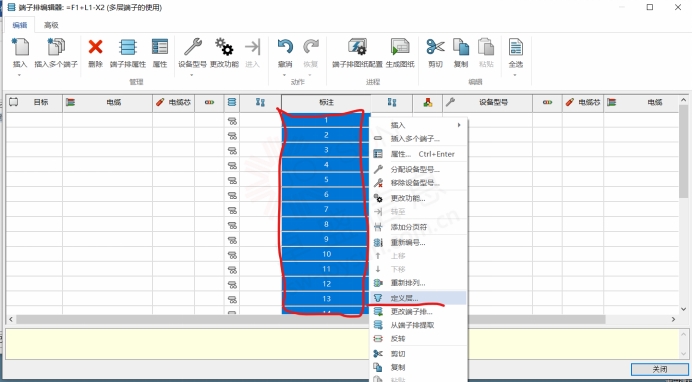Click the terminal icon in row 9
Screen dimensions: 693x382
(x=232, y=240)
